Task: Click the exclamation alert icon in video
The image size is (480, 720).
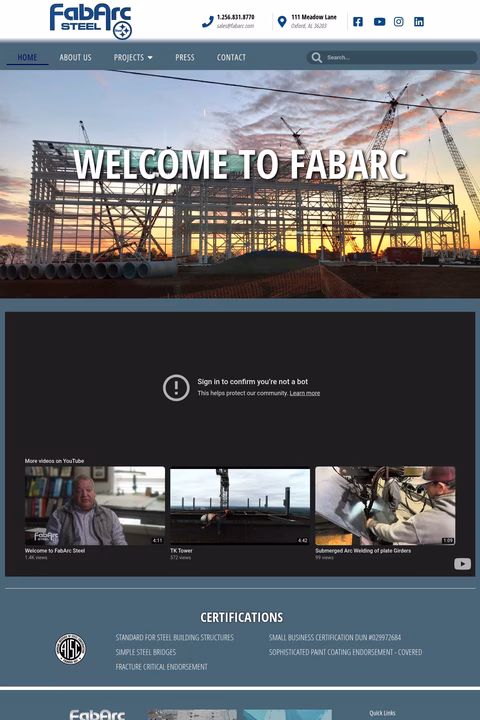Action: pyautogui.click(x=176, y=388)
